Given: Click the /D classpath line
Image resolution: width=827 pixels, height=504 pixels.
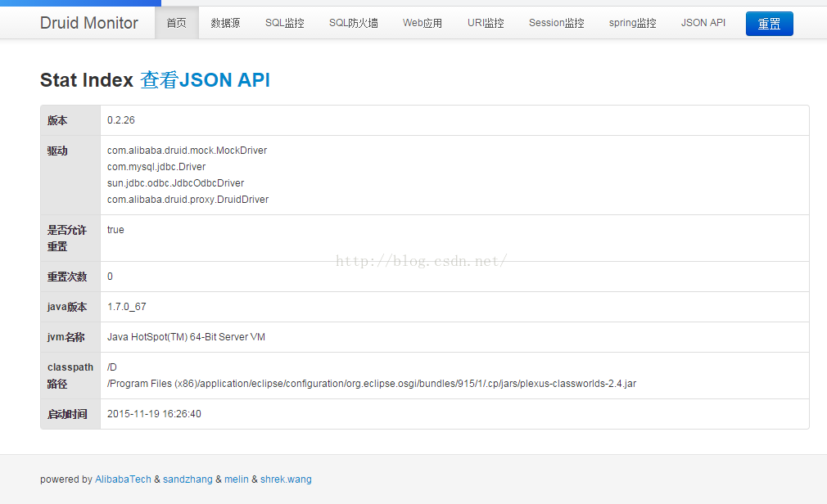Looking at the screenshot, I should point(112,367).
